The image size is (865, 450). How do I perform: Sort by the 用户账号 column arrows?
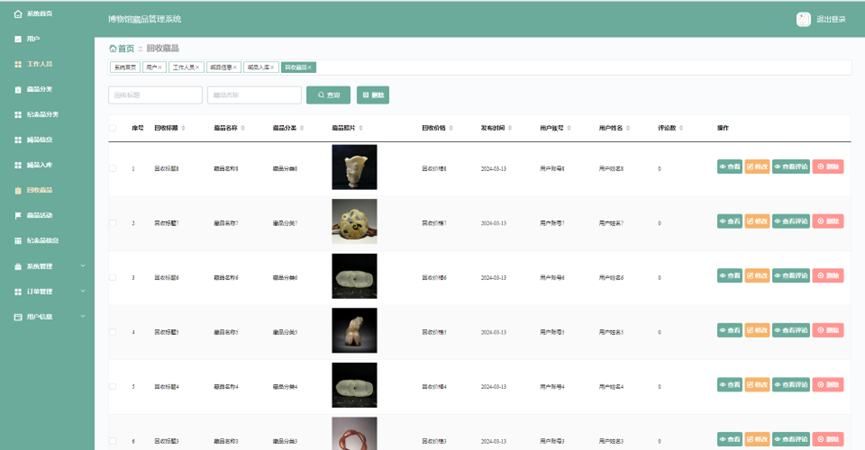pos(569,128)
